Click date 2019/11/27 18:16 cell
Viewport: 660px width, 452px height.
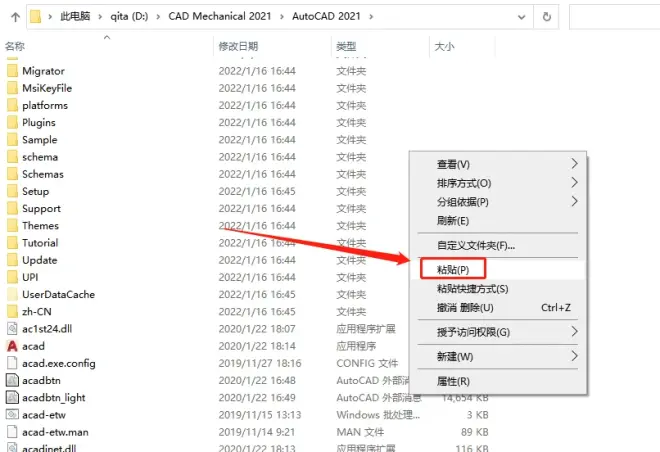pyautogui.click(x=260, y=363)
